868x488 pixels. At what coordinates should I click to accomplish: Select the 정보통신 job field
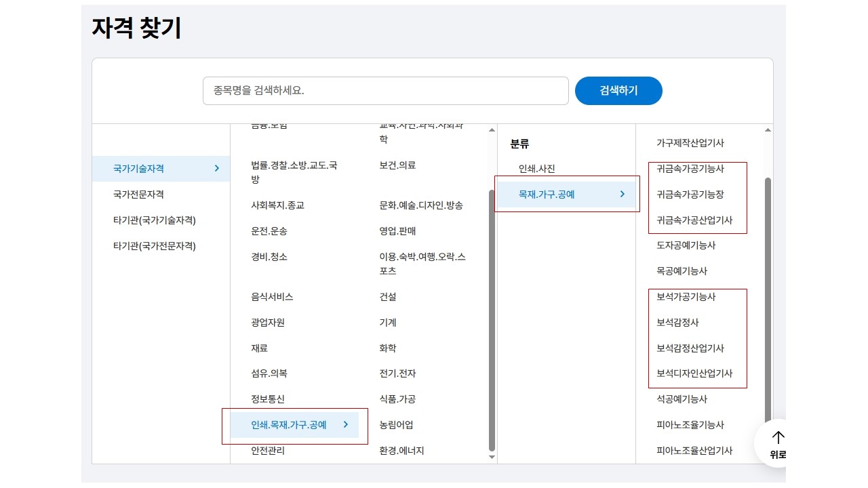pyautogui.click(x=268, y=399)
